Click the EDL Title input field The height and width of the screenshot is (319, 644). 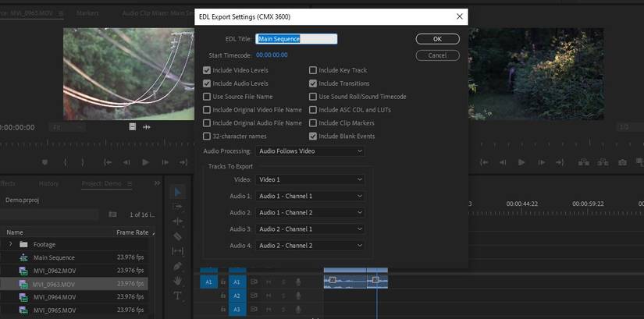(296, 39)
